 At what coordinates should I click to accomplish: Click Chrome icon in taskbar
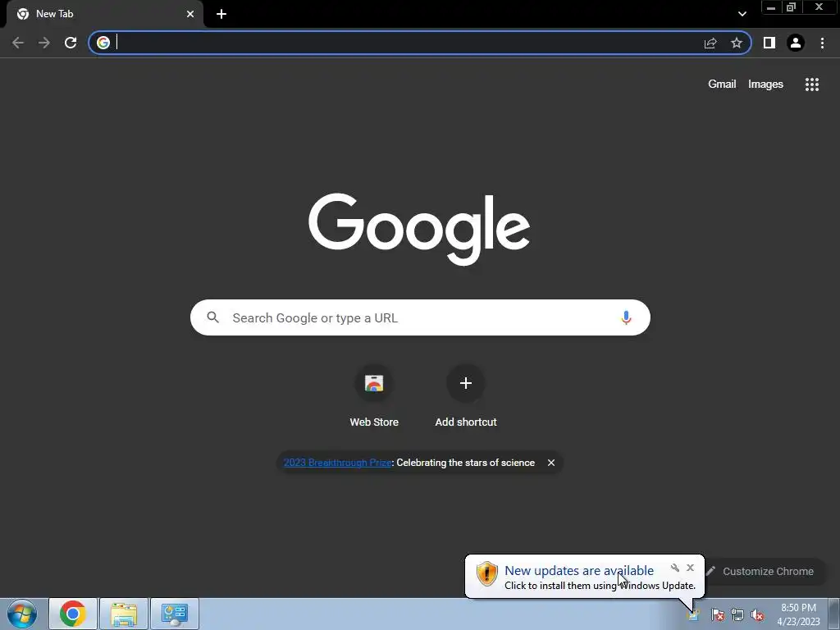click(x=73, y=614)
